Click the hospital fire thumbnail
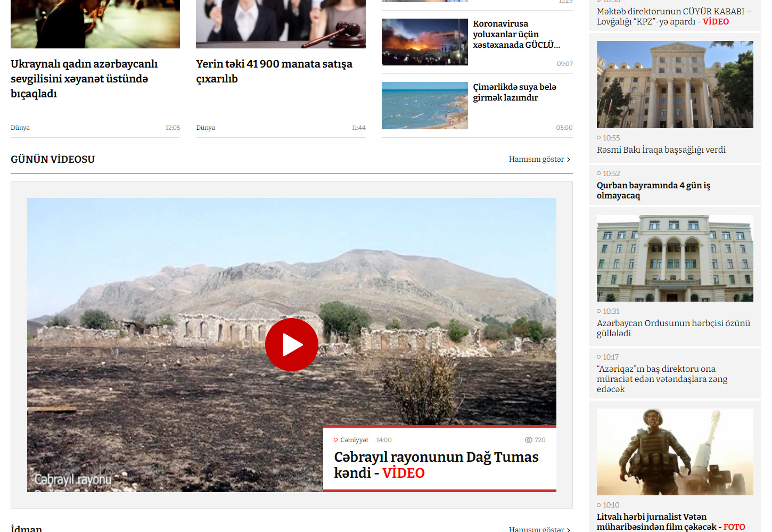 coord(424,42)
